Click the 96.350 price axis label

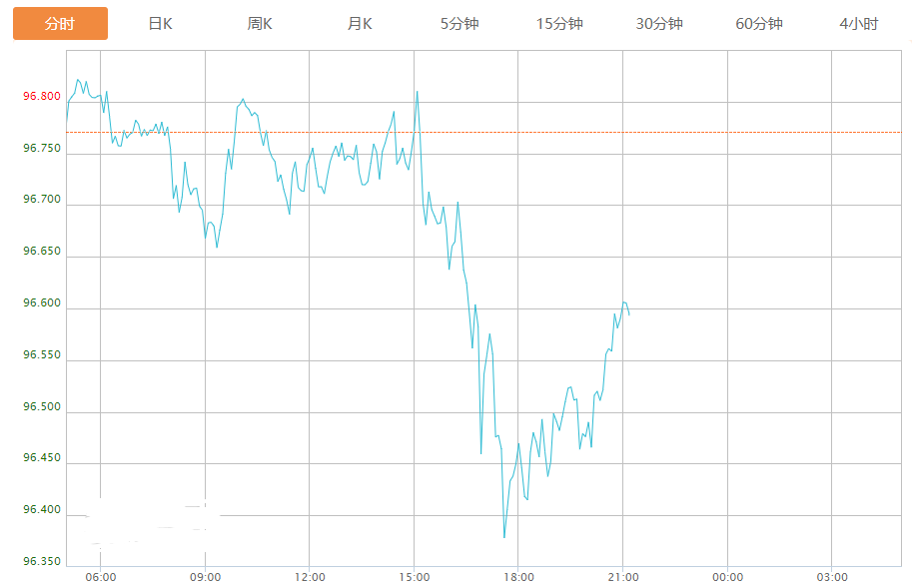(x=42, y=562)
